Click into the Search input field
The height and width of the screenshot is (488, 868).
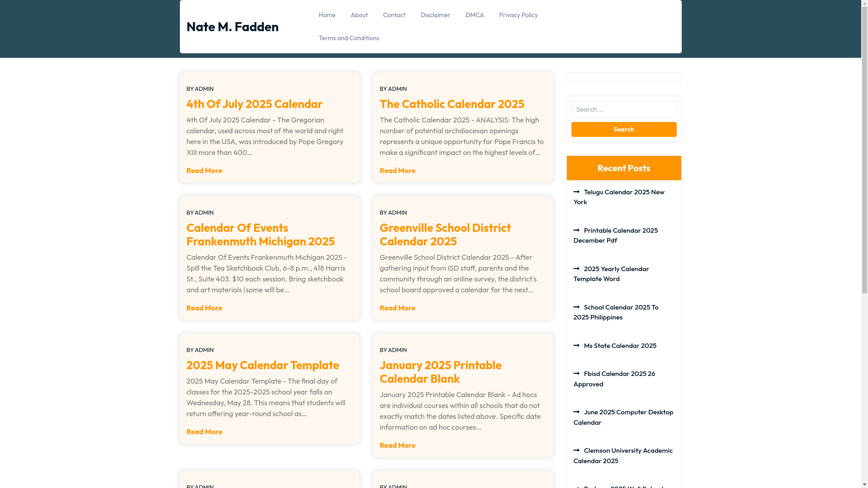(623, 109)
